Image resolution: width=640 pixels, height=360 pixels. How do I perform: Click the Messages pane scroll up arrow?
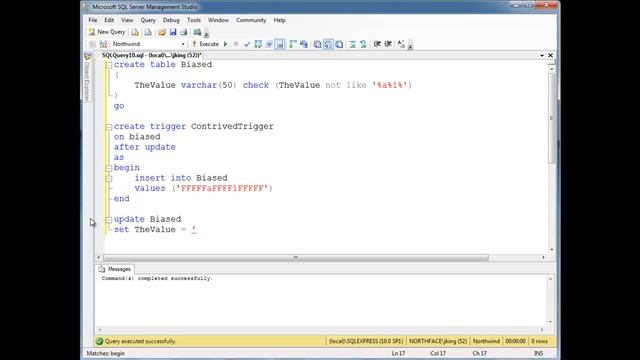550,279
